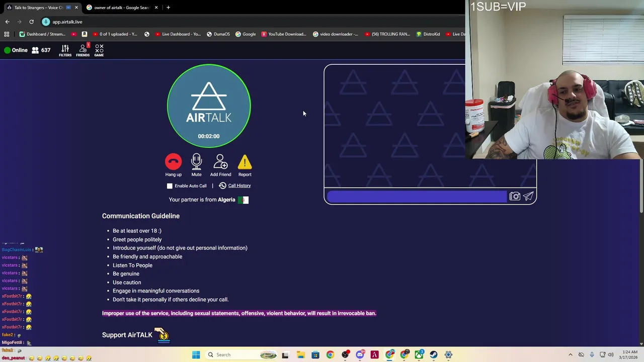Click the Algeria flag next to partner country
This screenshot has height=362, width=644.
pos(243,200)
